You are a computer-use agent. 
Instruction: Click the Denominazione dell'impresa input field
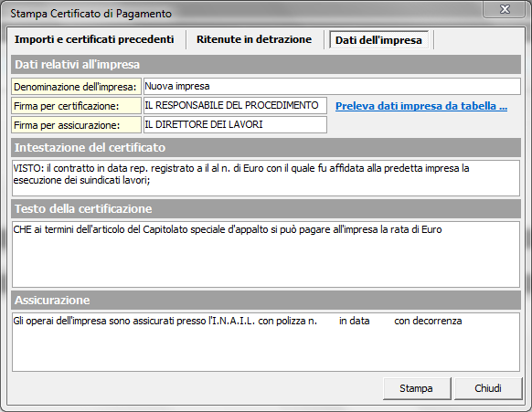tap(332, 87)
